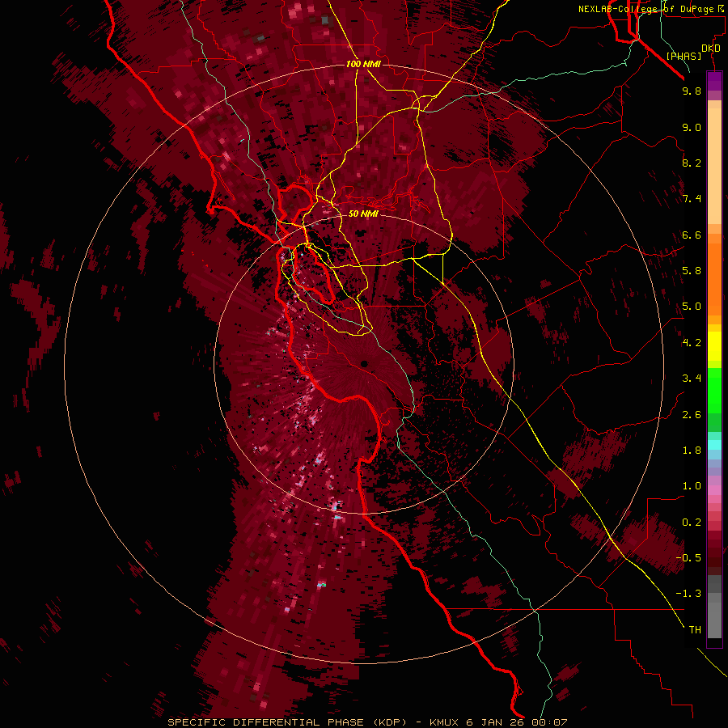
Task: Click the 0.2 scale value
Action: [692, 523]
